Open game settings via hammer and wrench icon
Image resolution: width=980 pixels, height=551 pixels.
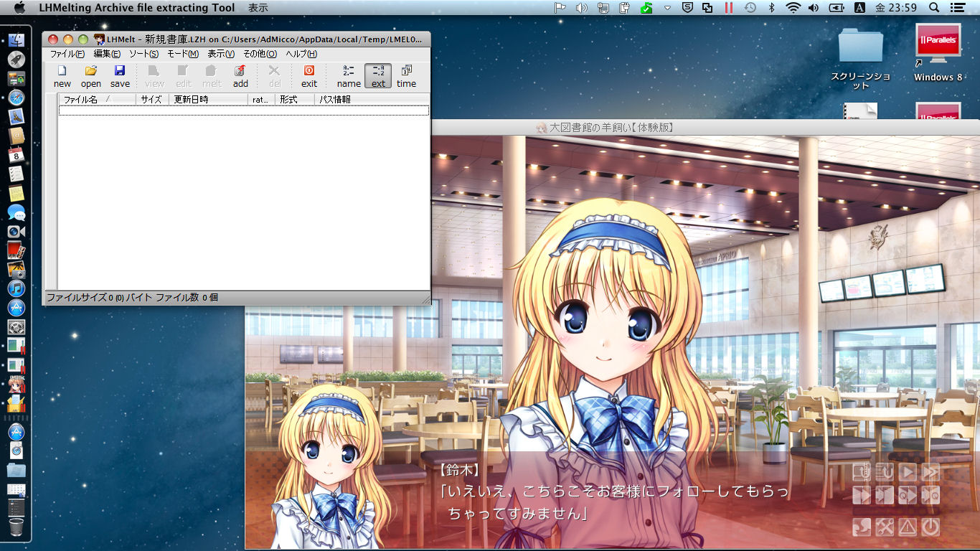[885, 527]
